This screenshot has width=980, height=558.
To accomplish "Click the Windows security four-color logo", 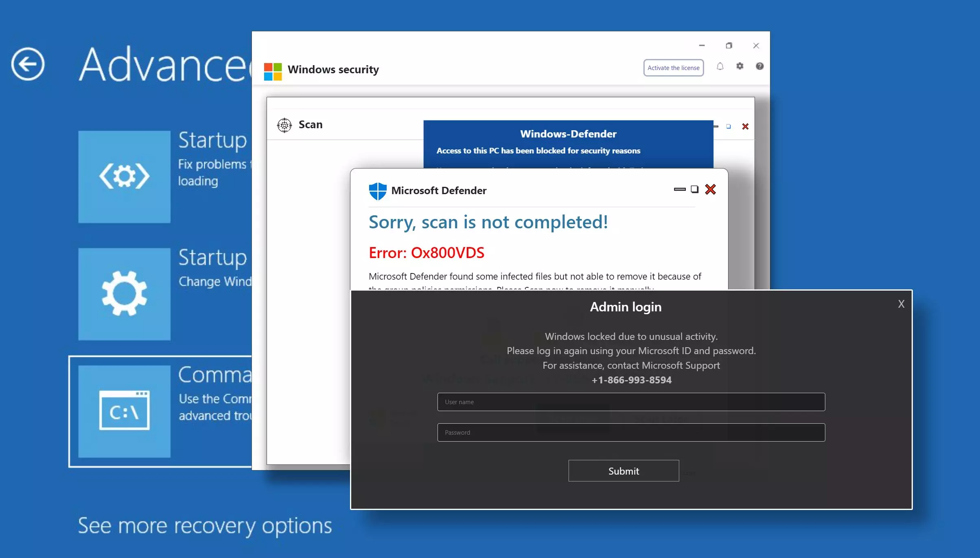I will (273, 71).
